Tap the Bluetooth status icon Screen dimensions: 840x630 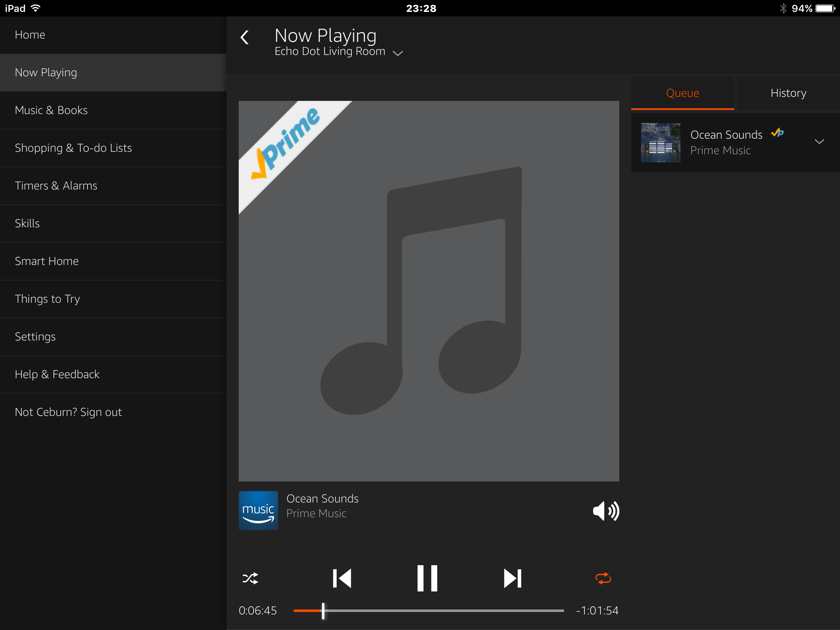[783, 8]
